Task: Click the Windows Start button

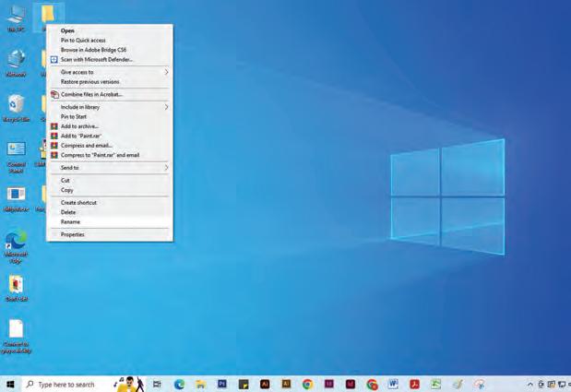Action: pyautogui.click(x=10, y=384)
